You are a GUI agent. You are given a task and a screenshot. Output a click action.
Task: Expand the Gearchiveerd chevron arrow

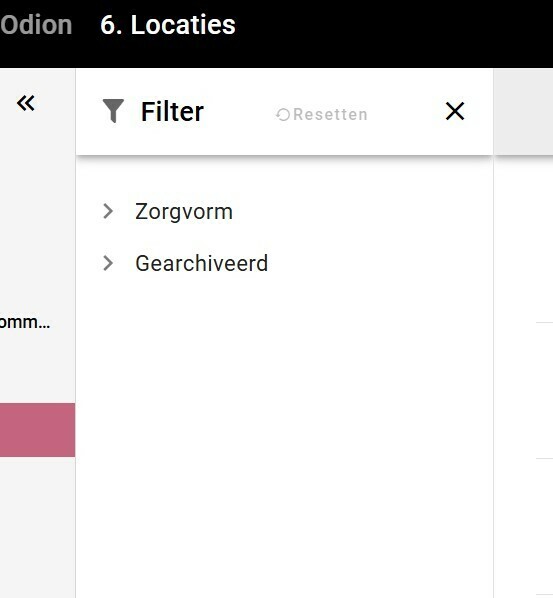(108, 263)
